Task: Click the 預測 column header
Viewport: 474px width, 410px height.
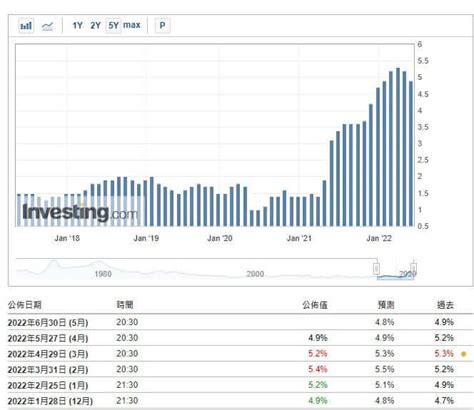Action: coord(386,305)
